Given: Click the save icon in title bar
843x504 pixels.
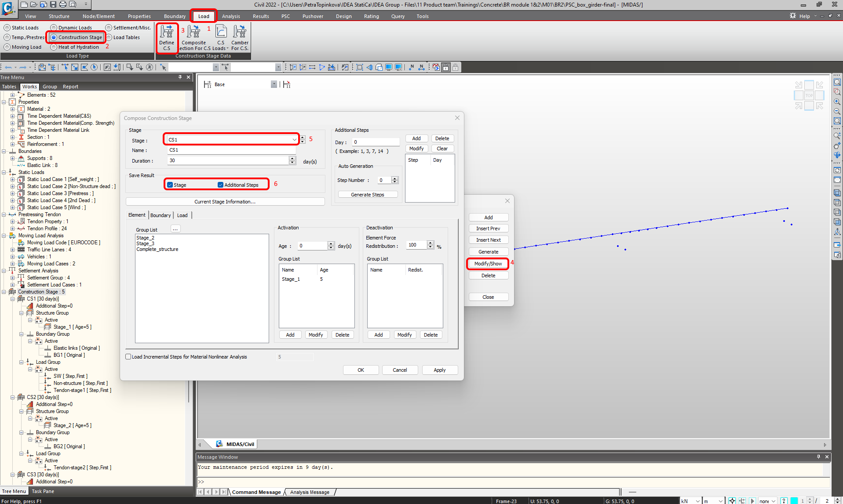Looking at the screenshot, I should (53, 4).
